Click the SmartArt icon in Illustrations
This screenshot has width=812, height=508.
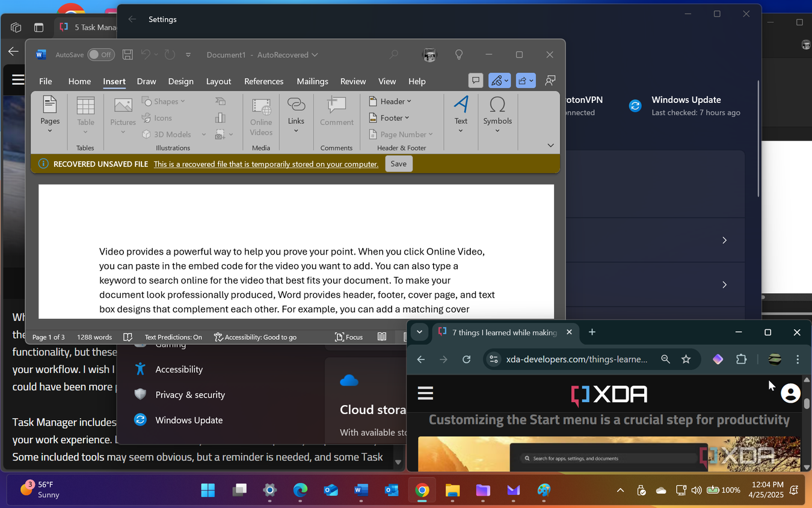pyautogui.click(x=220, y=101)
